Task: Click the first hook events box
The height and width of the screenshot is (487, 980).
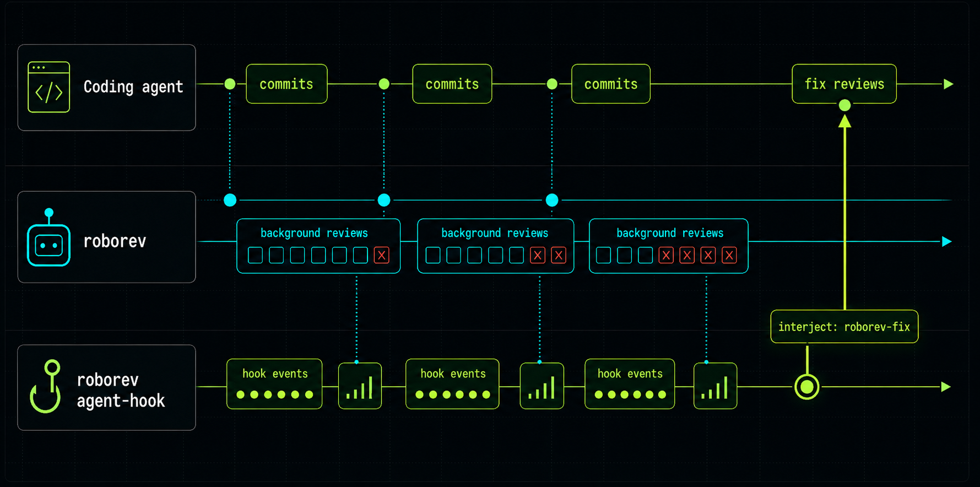Action: coord(274,384)
